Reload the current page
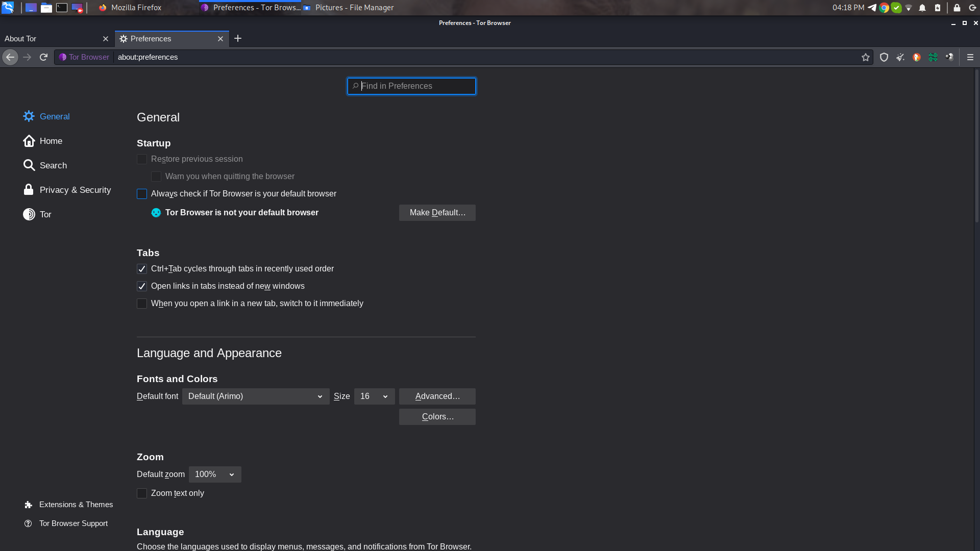 (x=44, y=57)
